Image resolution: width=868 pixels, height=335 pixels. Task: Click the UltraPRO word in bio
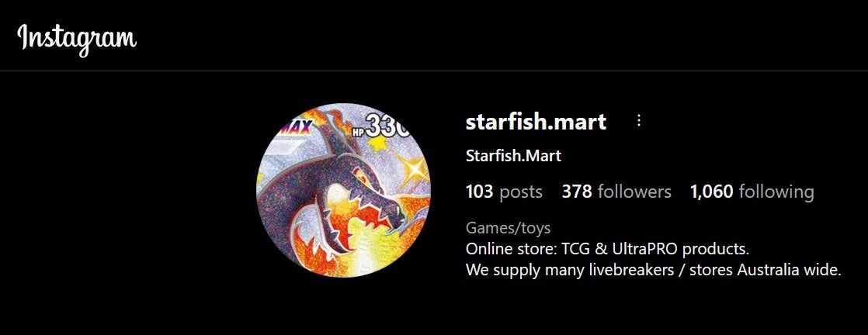point(644,249)
